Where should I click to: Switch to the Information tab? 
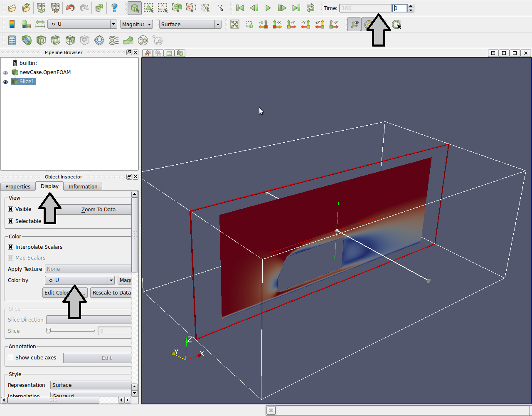click(83, 187)
